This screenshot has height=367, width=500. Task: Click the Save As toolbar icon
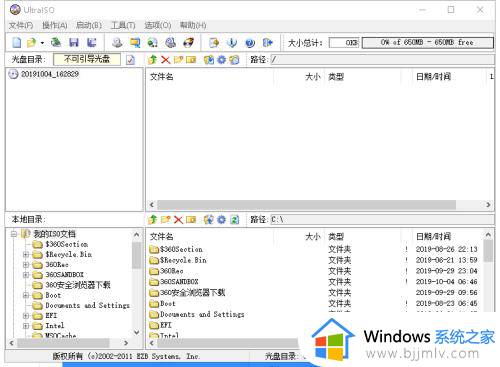pyautogui.click(x=92, y=43)
